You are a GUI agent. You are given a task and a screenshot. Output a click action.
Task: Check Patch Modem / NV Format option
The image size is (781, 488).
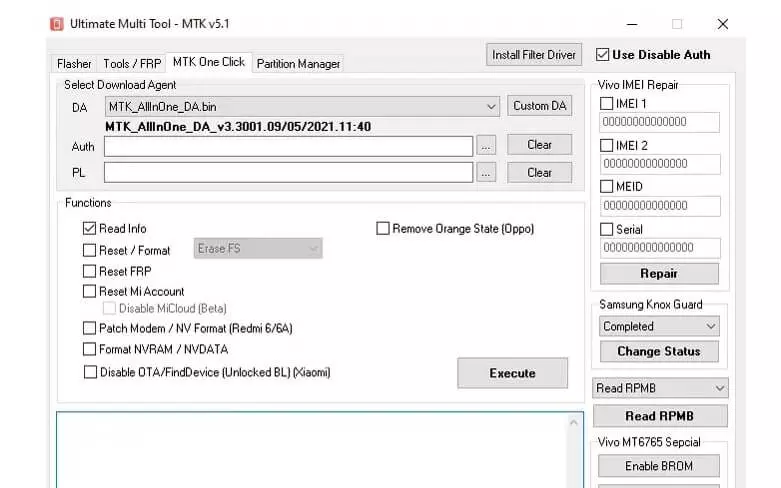[89, 328]
